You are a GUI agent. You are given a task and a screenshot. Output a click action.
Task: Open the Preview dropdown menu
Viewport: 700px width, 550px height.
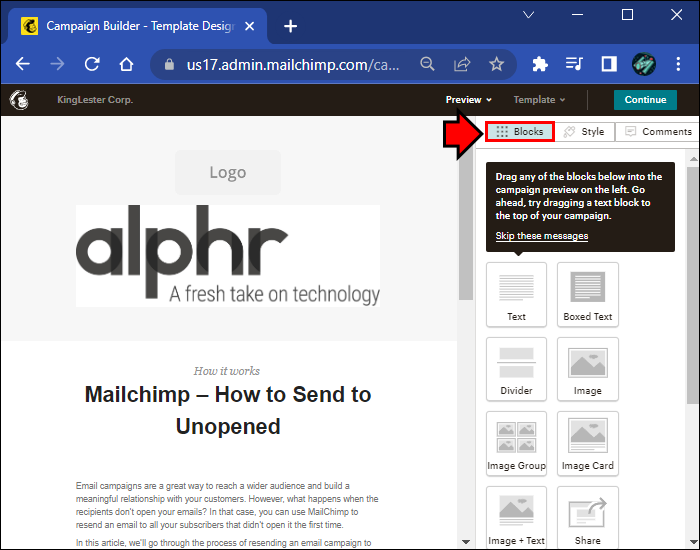coord(468,100)
